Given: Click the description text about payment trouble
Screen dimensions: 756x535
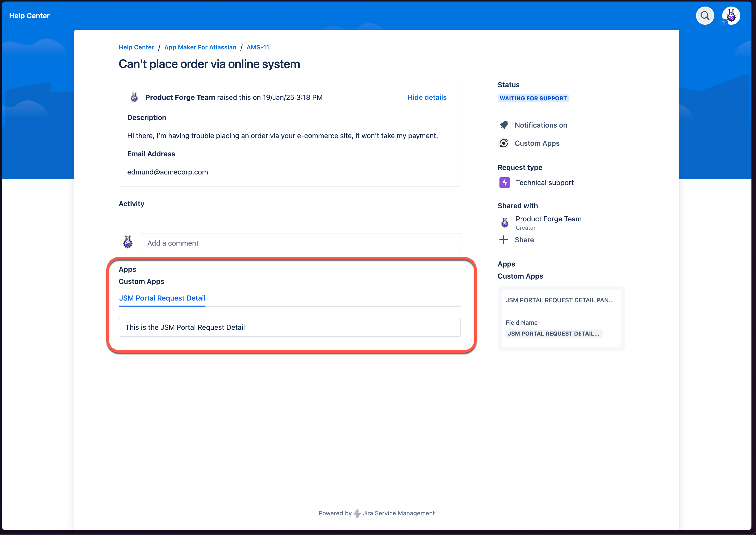Looking at the screenshot, I should point(282,136).
